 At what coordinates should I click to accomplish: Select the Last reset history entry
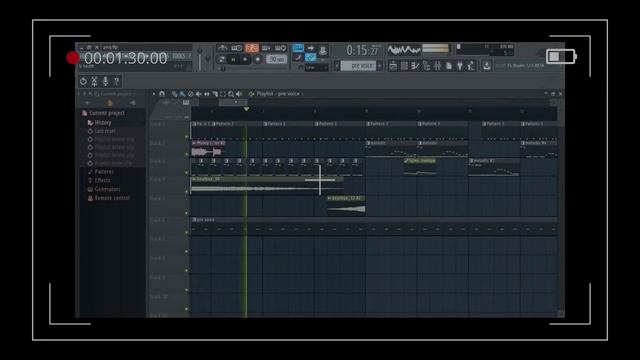click(102, 131)
